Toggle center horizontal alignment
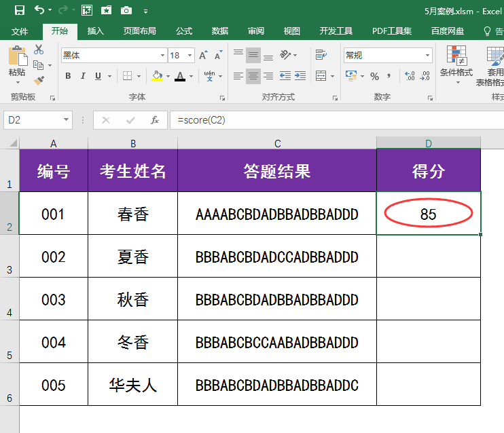Image resolution: width=504 pixels, height=433 pixels. pos(253,76)
